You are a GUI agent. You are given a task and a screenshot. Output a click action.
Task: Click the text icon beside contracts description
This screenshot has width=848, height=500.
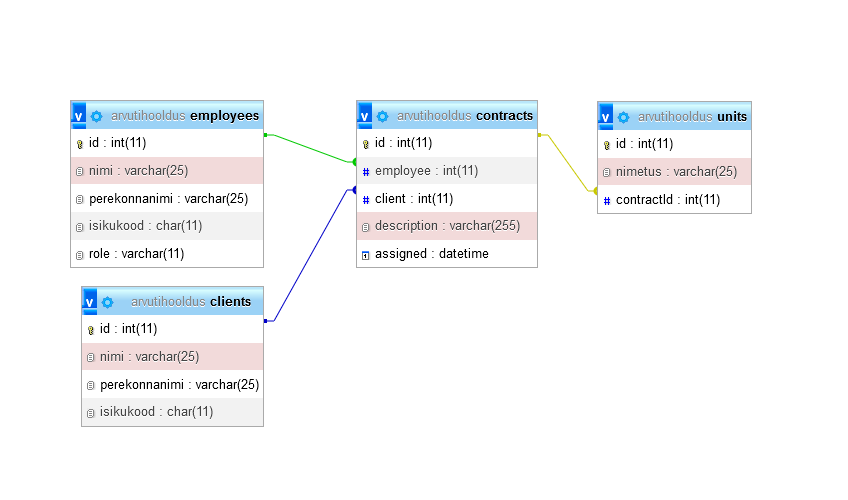(366, 227)
